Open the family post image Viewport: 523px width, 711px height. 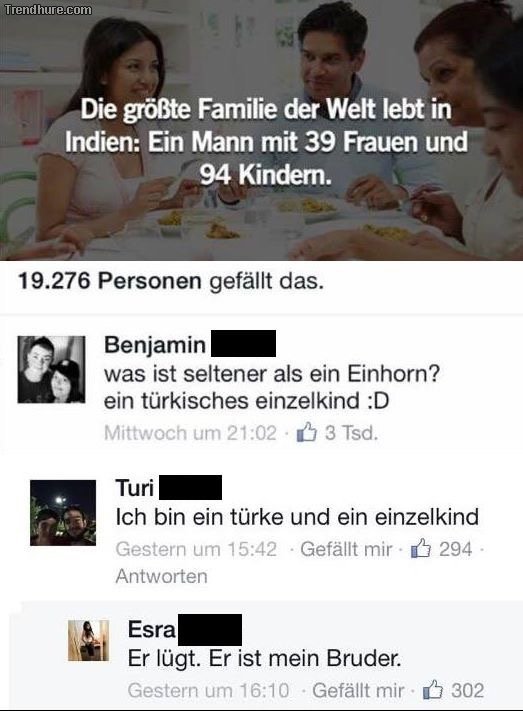click(261, 130)
